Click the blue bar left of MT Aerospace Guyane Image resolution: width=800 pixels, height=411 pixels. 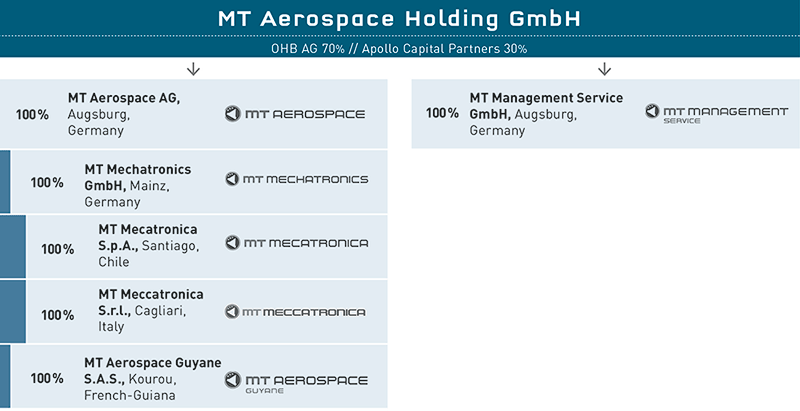5,376
